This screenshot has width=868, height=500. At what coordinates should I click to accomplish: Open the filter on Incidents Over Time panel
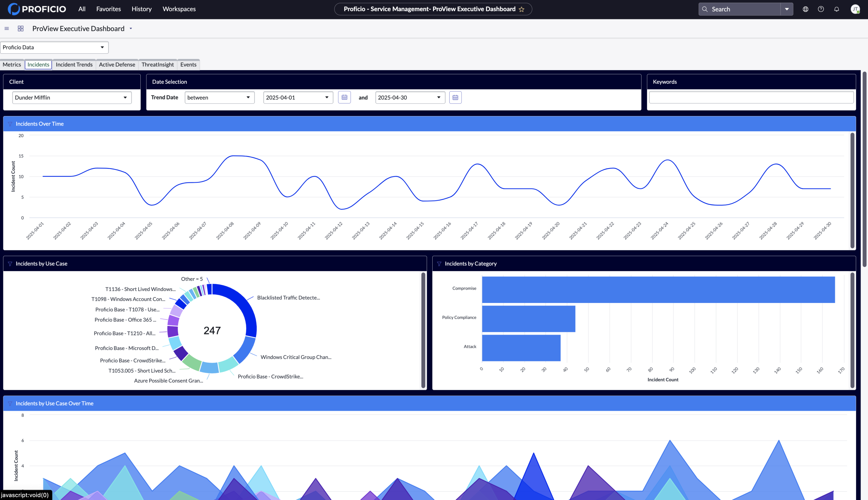(x=10, y=124)
